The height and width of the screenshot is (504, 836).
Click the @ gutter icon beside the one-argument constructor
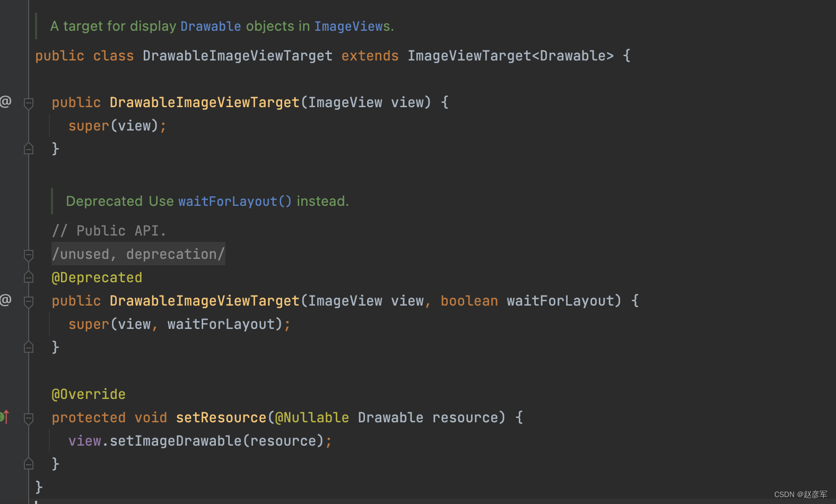(x=5, y=101)
